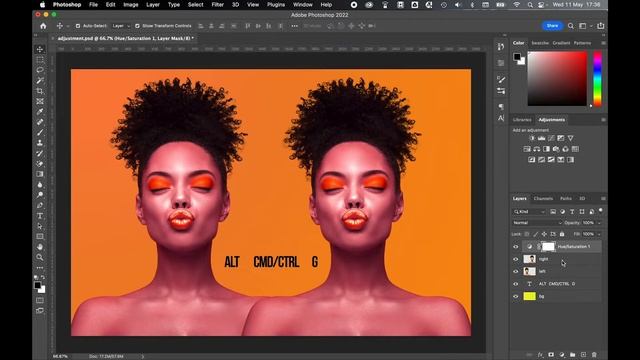Open more align options ellipsis
This screenshot has width=640, height=360.
click(x=294, y=26)
